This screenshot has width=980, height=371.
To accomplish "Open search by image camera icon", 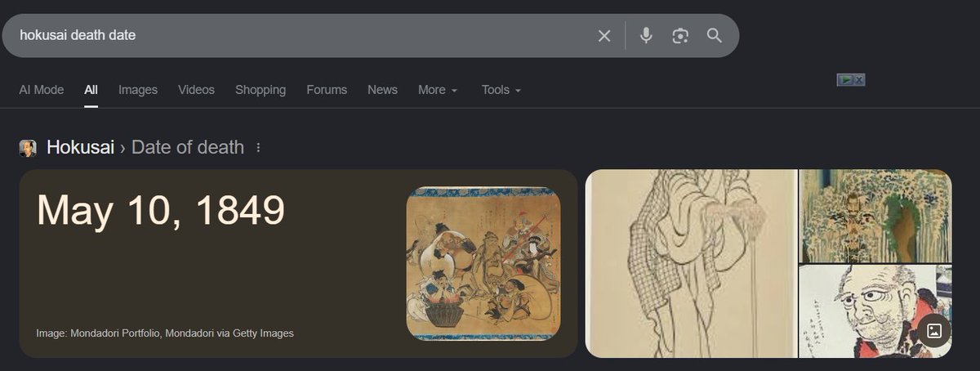I will click(680, 36).
